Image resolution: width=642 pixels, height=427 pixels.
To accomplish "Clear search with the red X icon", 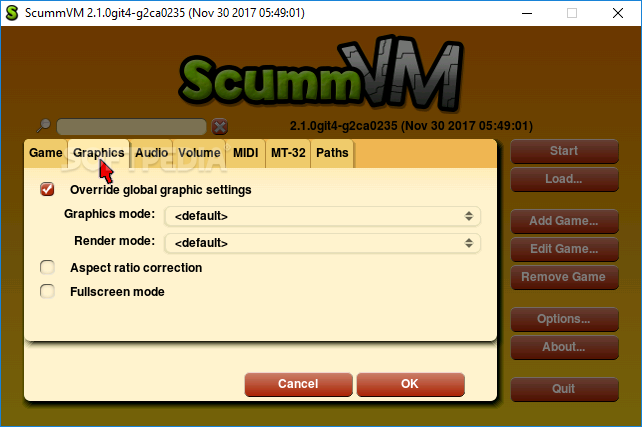I will pos(220,127).
